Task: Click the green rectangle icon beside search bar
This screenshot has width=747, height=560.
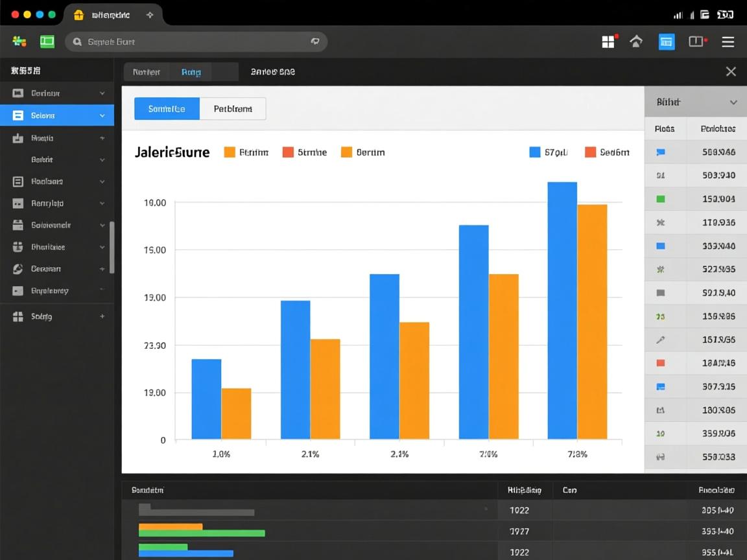Action: coord(47,41)
